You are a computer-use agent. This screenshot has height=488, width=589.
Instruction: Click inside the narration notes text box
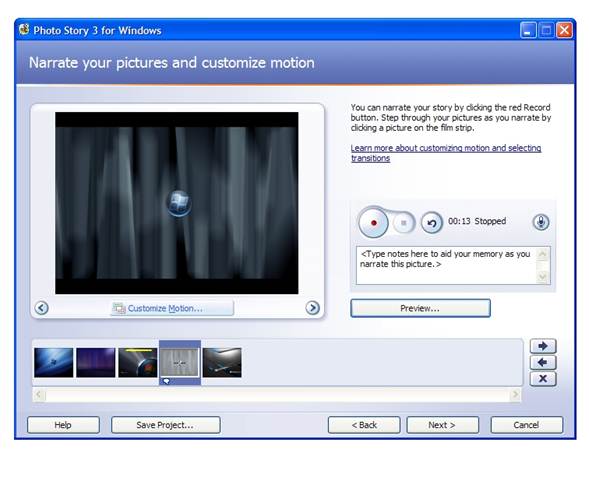(x=447, y=265)
